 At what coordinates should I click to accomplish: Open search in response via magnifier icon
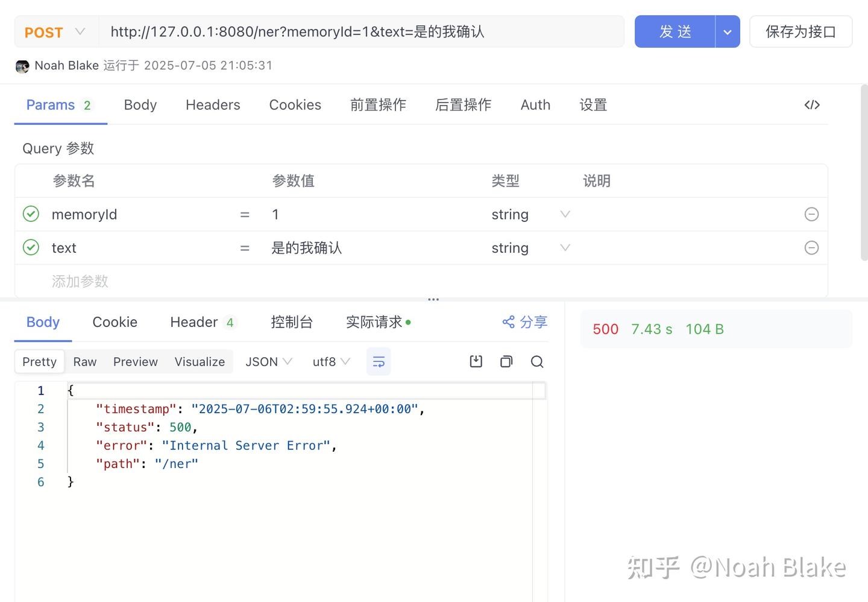pyautogui.click(x=537, y=361)
